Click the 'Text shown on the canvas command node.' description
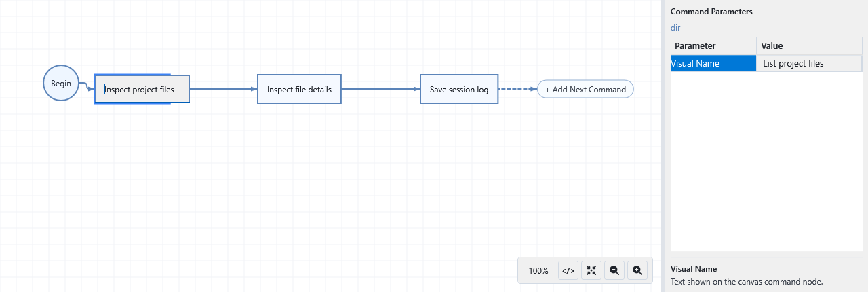 click(747, 281)
